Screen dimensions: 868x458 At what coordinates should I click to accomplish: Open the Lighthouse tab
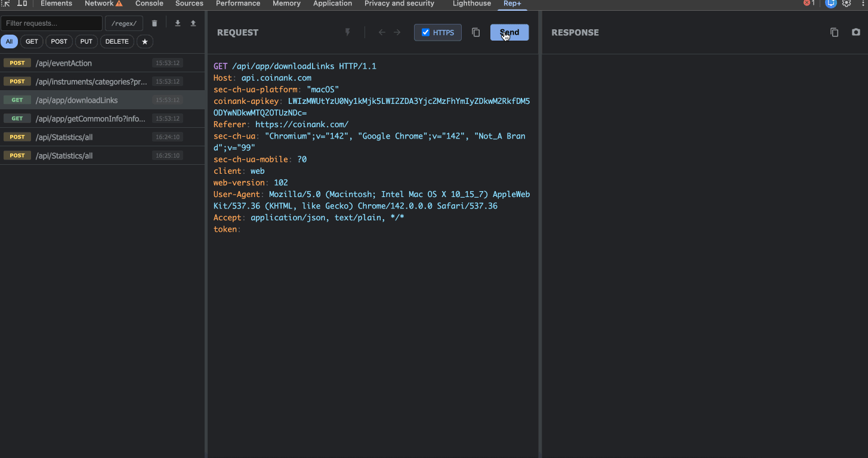pyautogui.click(x=472, y=4)
